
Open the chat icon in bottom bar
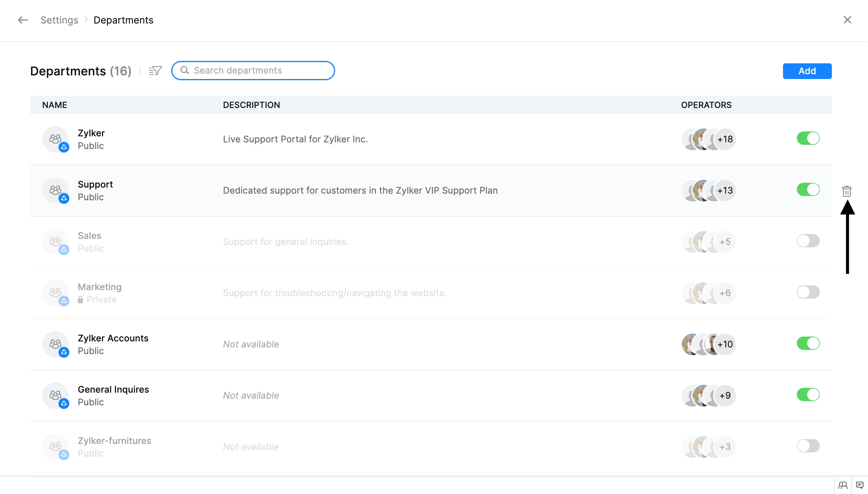tap(860, 485)
